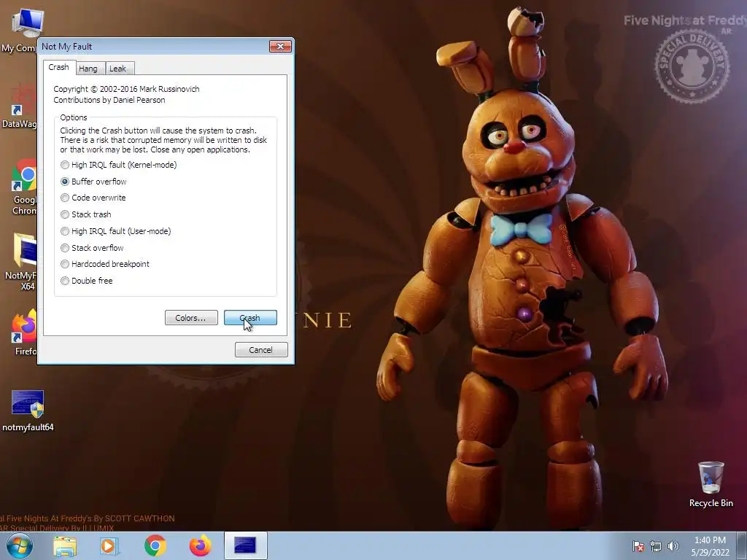Click the Copyright 2002-2016 Mark Russinovich text
This screenshot has width=747, height=560.
126,89
